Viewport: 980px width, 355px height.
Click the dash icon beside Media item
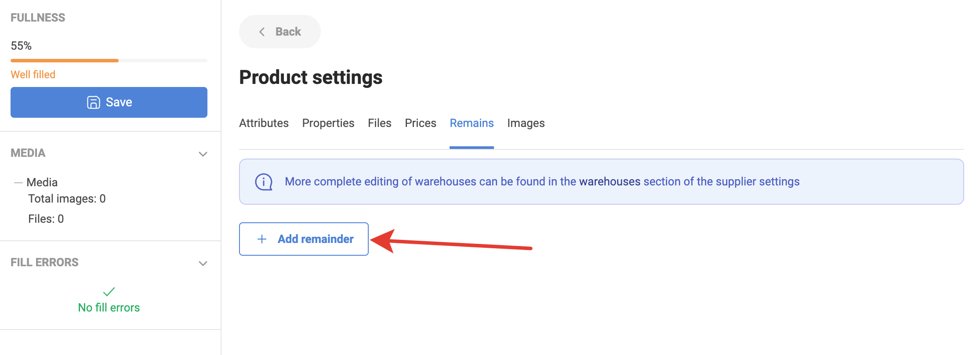click(x=18, y=182)
